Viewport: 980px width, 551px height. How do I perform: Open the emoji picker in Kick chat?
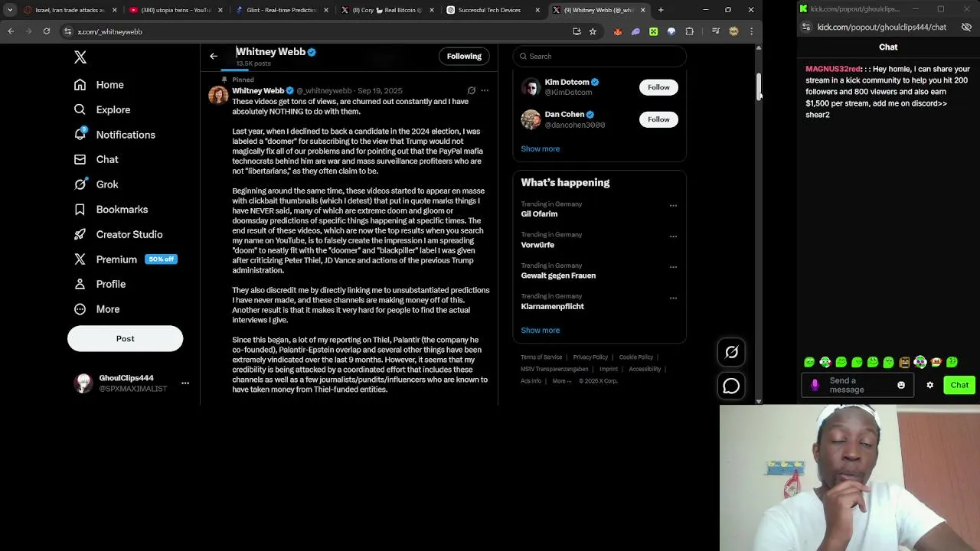point(901,385)
